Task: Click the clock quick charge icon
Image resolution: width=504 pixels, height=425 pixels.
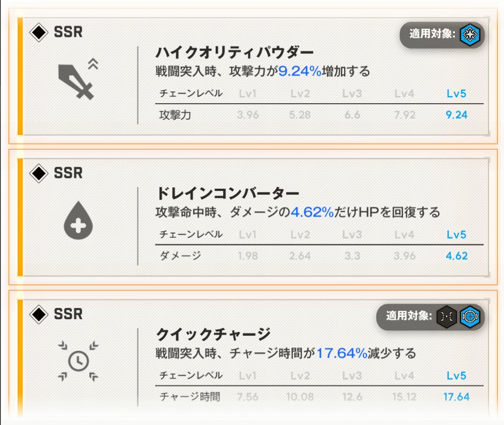Action: click(78, 362)
